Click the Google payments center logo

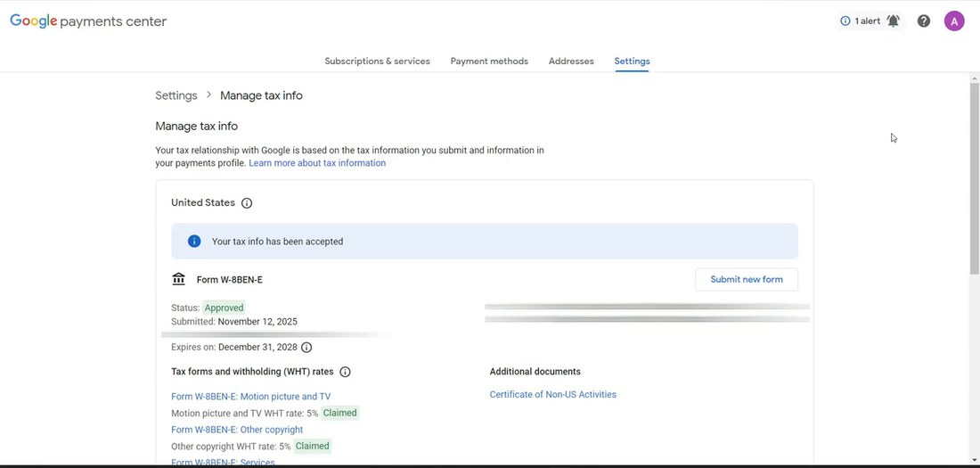click(x=88, y=21)
